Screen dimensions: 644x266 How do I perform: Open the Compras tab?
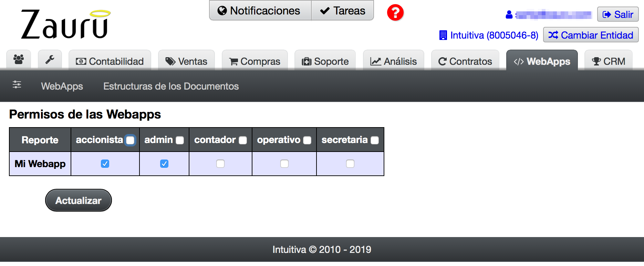(x=255, y=61)
